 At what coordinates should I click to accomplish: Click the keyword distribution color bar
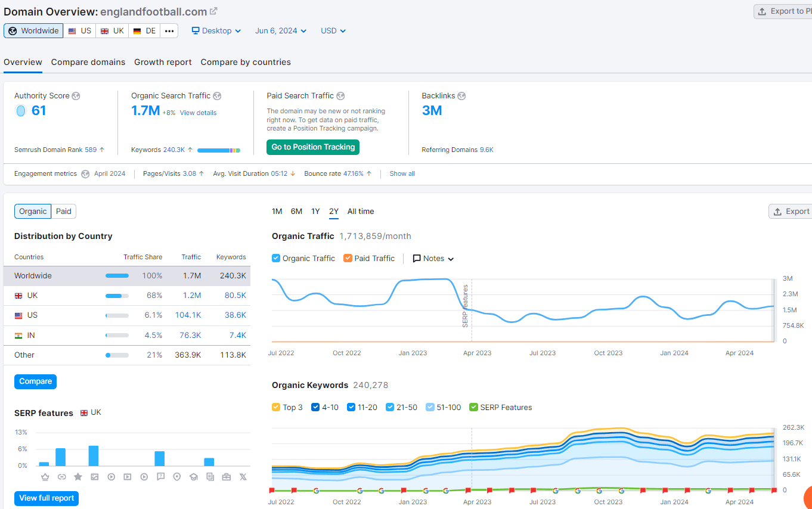click(219, 150)
